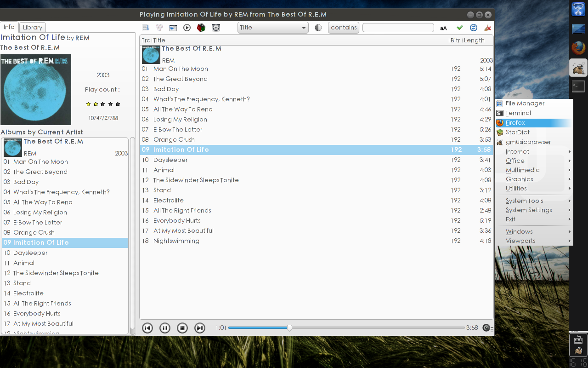The width and height of the screenshot is (588, 368).
Task: Toggle the half-circle invert filter button
Action: pyautogui.click(x=318, y=28)
